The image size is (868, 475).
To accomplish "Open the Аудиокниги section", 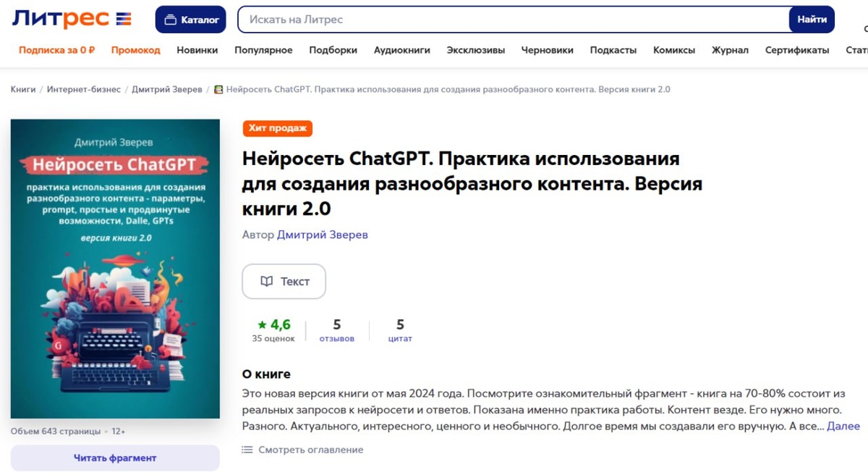I will [402, 50].
